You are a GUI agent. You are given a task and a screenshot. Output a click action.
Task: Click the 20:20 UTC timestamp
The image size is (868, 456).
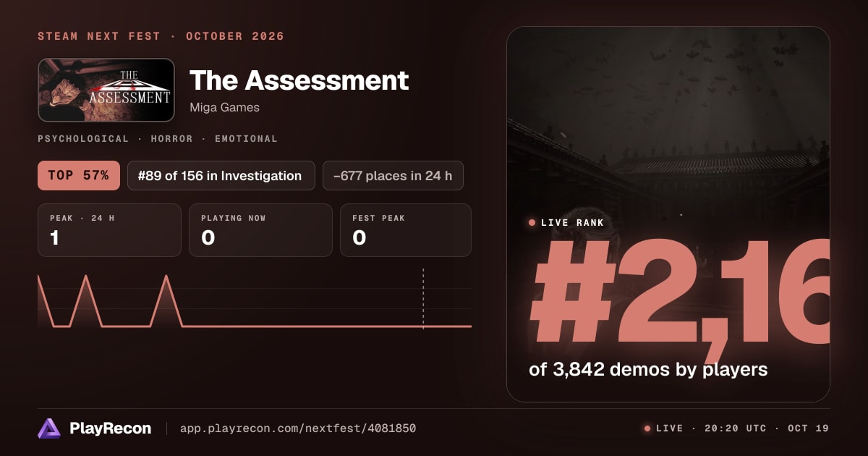[735, 428]
